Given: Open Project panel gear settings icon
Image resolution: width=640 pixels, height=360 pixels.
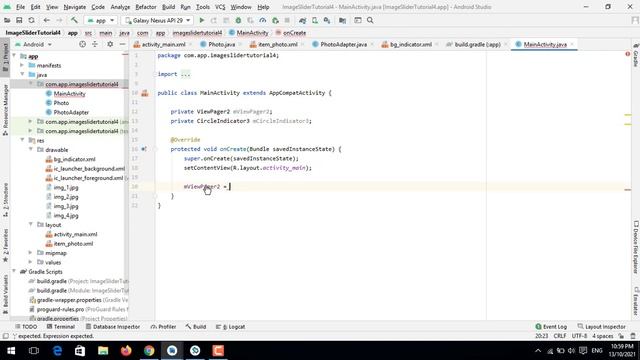Looking at the screenshot, I should click(x=110, y=44).
